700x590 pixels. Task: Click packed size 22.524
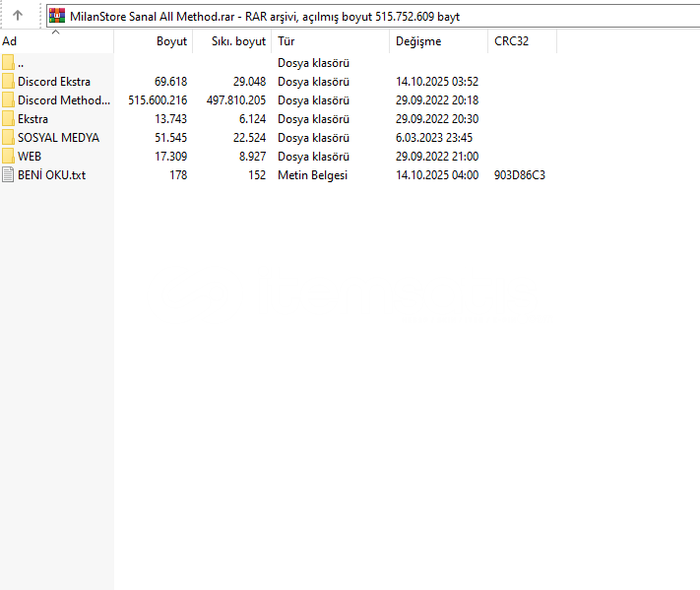(249, 138)
